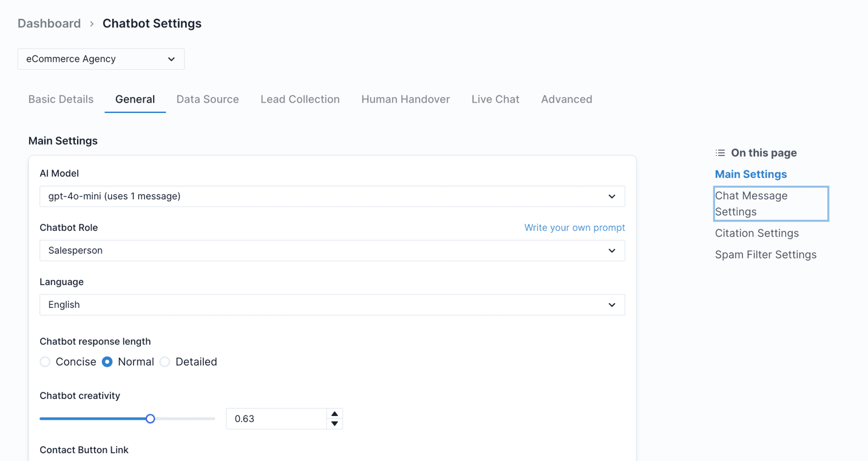This screenshot has width=868, height=461.
Task: Select the Normal response length option
Action: pos(107,361)
